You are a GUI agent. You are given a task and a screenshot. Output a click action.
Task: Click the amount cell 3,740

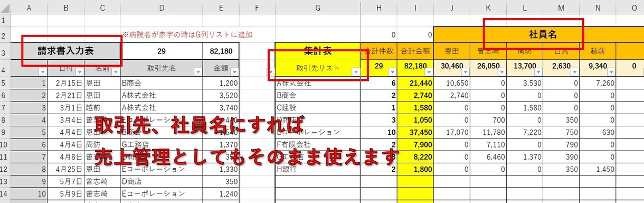pos(221,107)
